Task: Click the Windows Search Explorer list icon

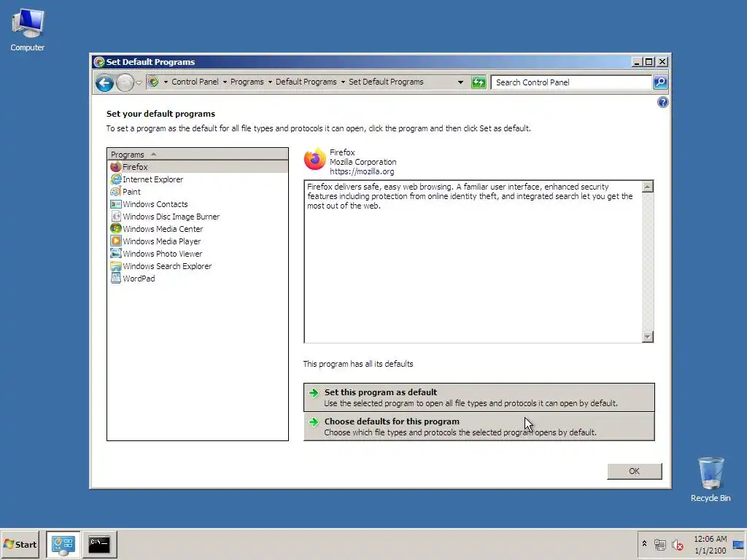Action: pos(116,265)
